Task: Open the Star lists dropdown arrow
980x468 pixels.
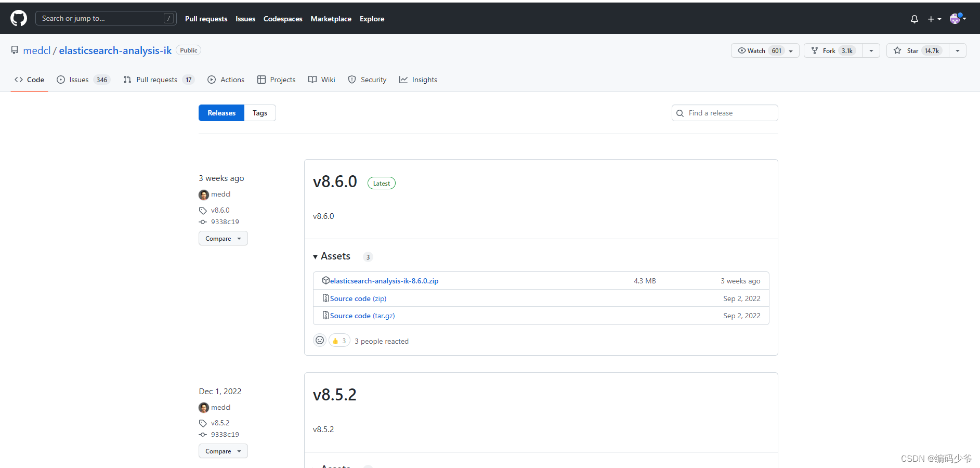Action: point(958,50)
